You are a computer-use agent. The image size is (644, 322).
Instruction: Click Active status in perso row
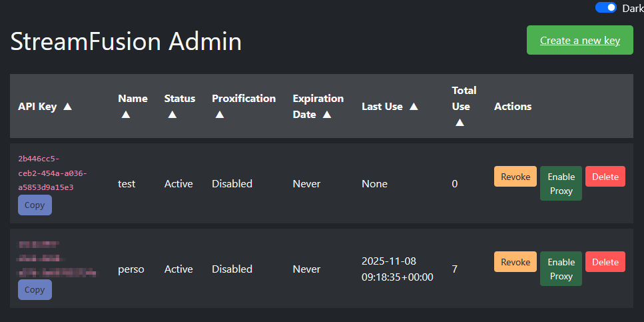tap(178, 269)
